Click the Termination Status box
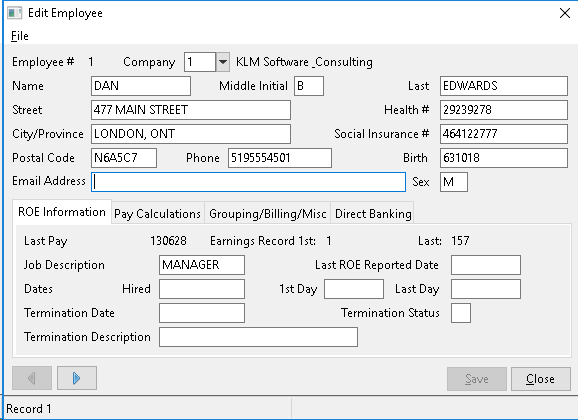The width and height of the screenshot is (578, 420). (x=461, y=313)
